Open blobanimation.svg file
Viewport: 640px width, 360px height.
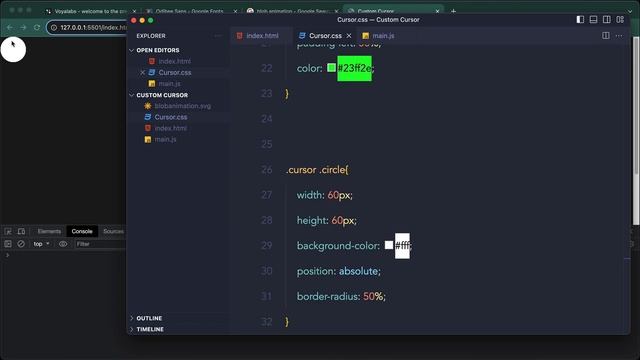point(182,106)
